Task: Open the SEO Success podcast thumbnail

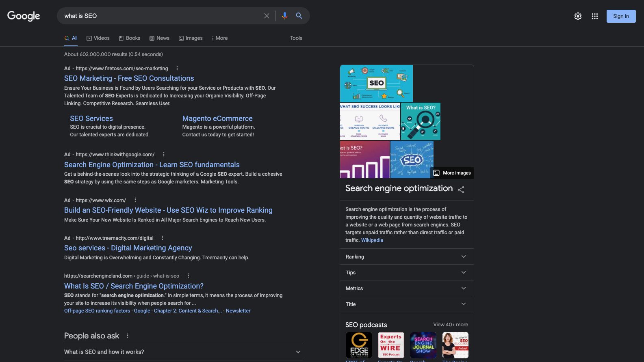Action: click(455, 345)
